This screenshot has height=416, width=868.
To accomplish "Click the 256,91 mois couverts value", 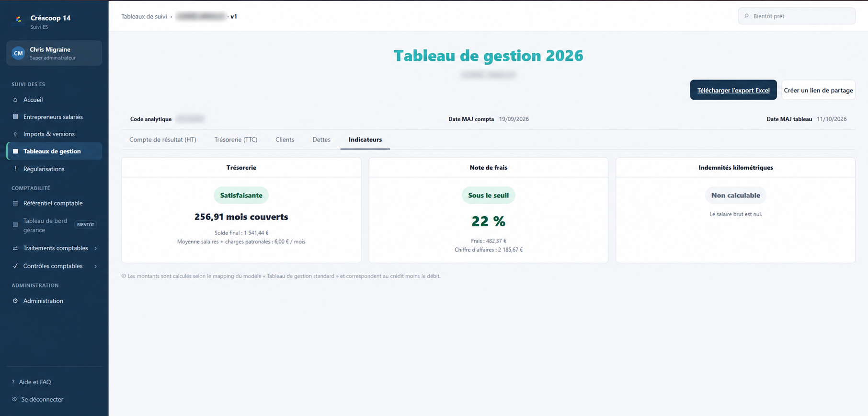I will point(241,217).
